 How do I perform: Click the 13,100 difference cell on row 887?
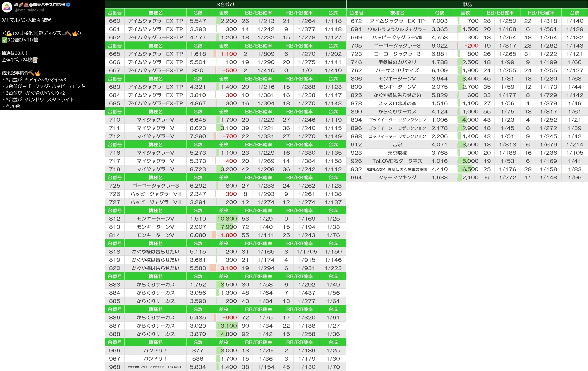click(x=227, y=326)
